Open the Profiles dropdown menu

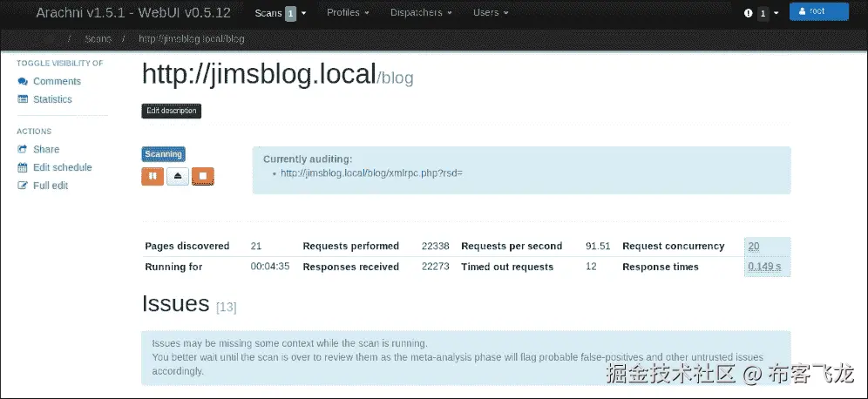(348, 13)
